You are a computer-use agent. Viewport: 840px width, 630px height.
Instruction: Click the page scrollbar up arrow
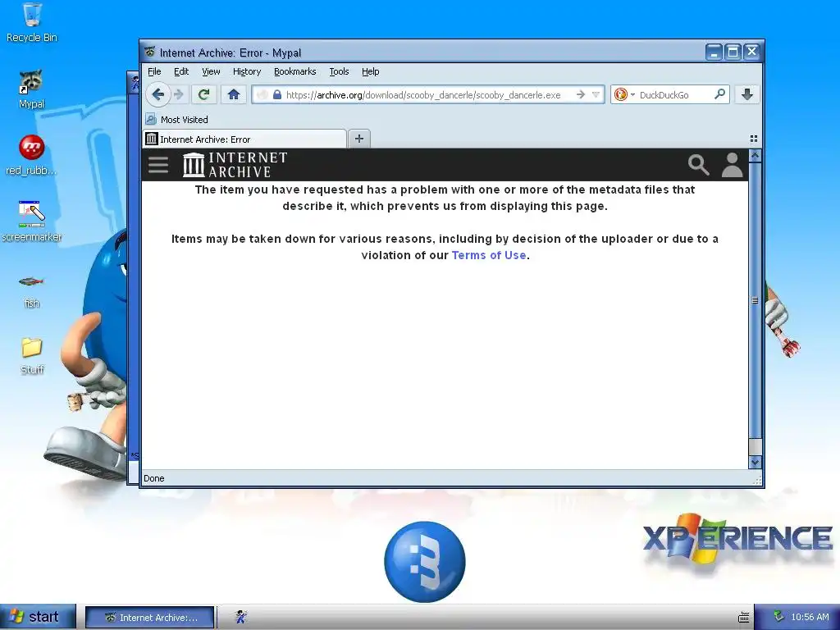click(755, 156)
